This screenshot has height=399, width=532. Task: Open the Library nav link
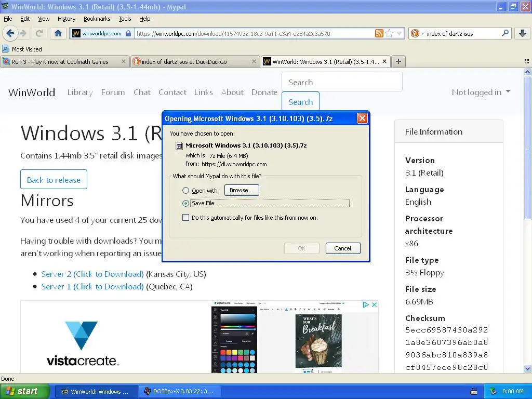coord(80,92)
